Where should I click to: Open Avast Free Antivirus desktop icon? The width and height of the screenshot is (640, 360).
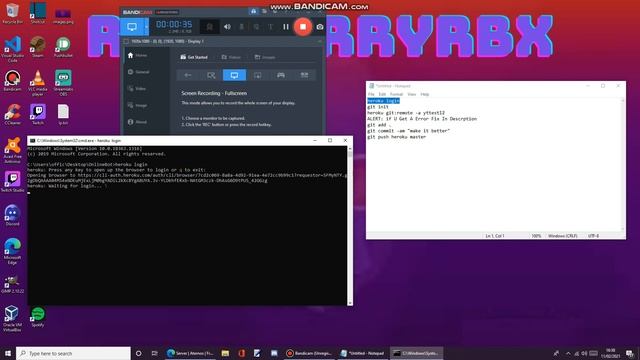coord(12,150)
